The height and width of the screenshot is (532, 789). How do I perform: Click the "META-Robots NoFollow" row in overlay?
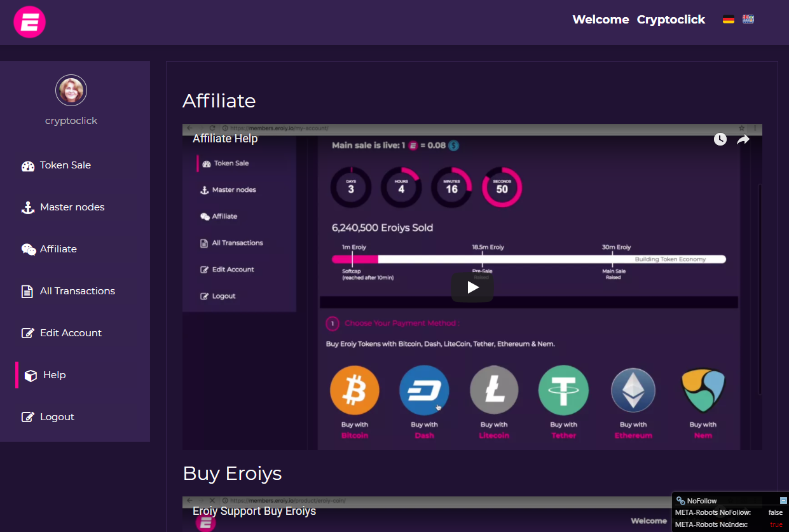point(730,512)
